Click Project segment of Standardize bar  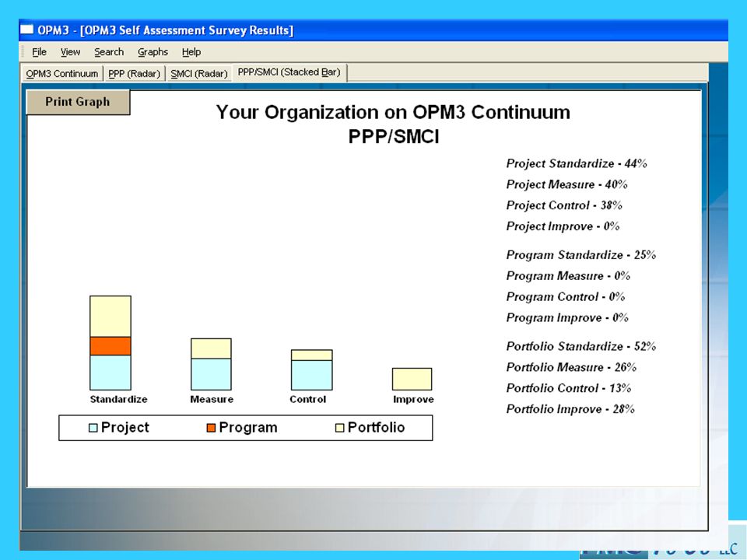point(110,373)
